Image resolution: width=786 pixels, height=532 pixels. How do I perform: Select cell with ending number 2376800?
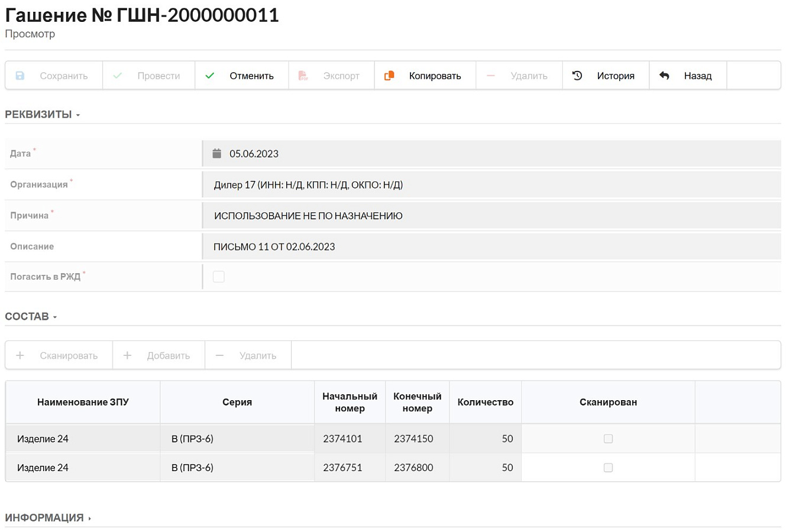tap(418, 468)
